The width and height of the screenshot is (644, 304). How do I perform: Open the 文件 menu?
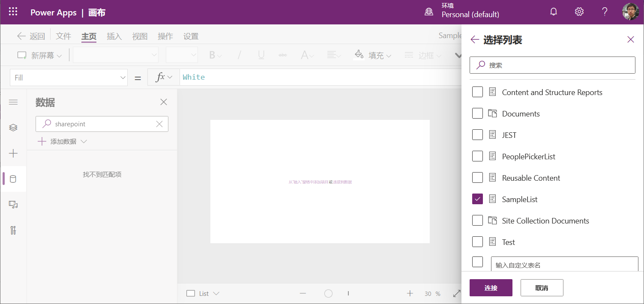click(x=63, y=36)
